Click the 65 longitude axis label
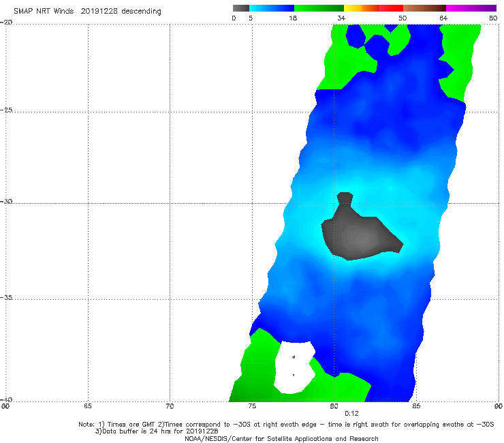This screenshot has width=504, height=443. pos(88,406)
